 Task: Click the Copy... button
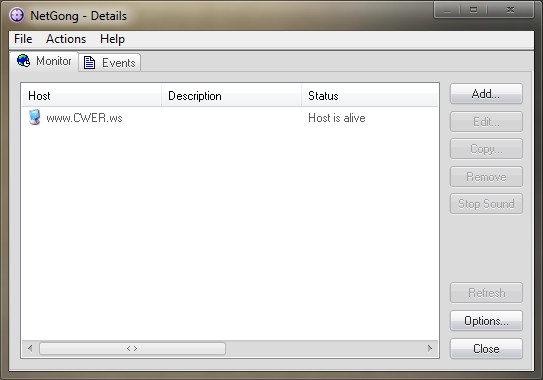486,149
